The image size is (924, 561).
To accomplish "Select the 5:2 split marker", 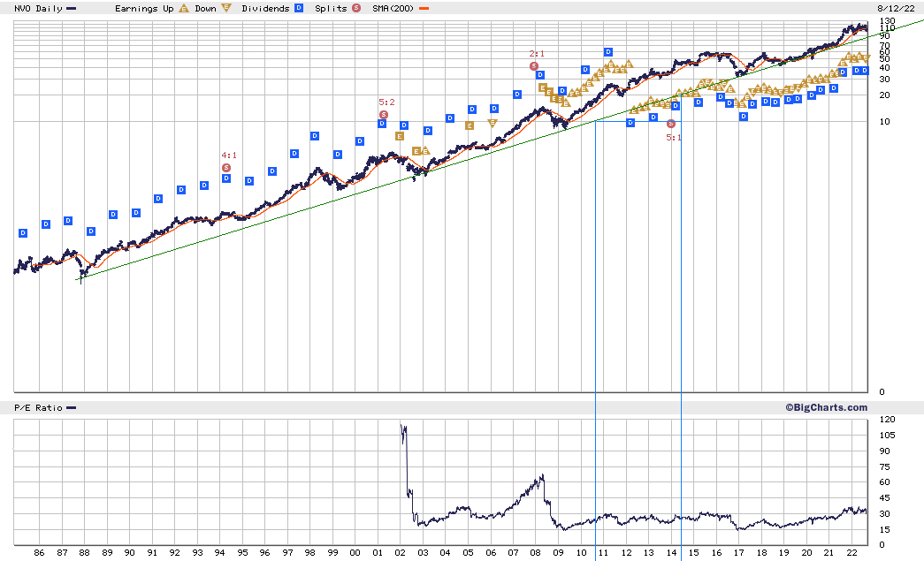I will tap(384, 115).
